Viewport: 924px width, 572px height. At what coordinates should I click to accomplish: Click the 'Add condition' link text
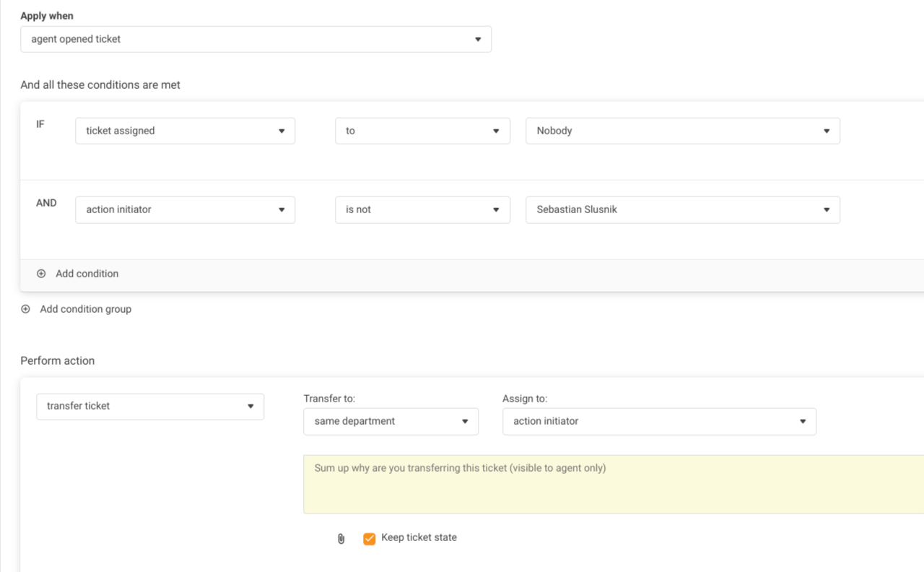[87, 274]
